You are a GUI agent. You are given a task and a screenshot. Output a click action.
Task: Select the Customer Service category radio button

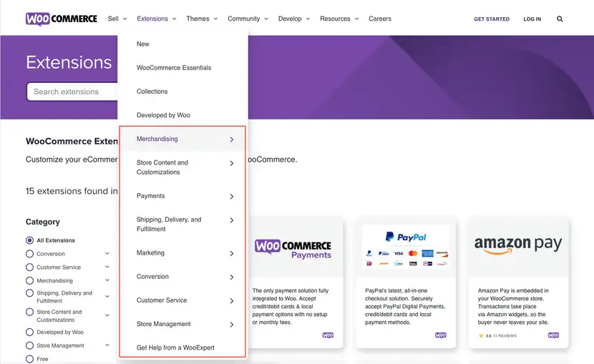pos(29,267)
